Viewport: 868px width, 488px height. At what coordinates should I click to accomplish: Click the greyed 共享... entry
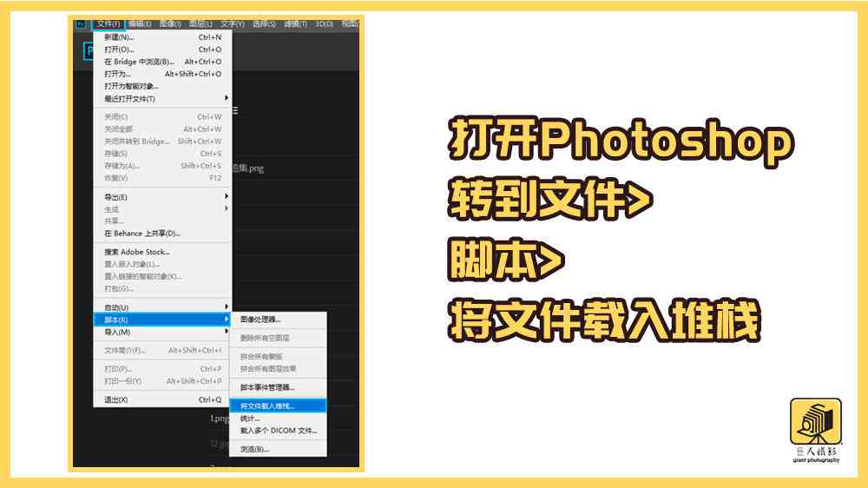(163, 221)
